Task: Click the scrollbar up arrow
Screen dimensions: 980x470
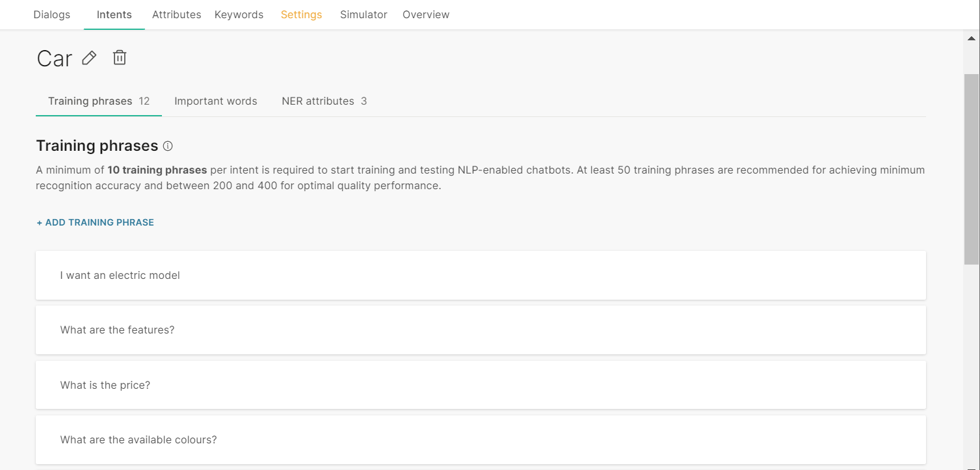Action: click(x=971, y=38)
